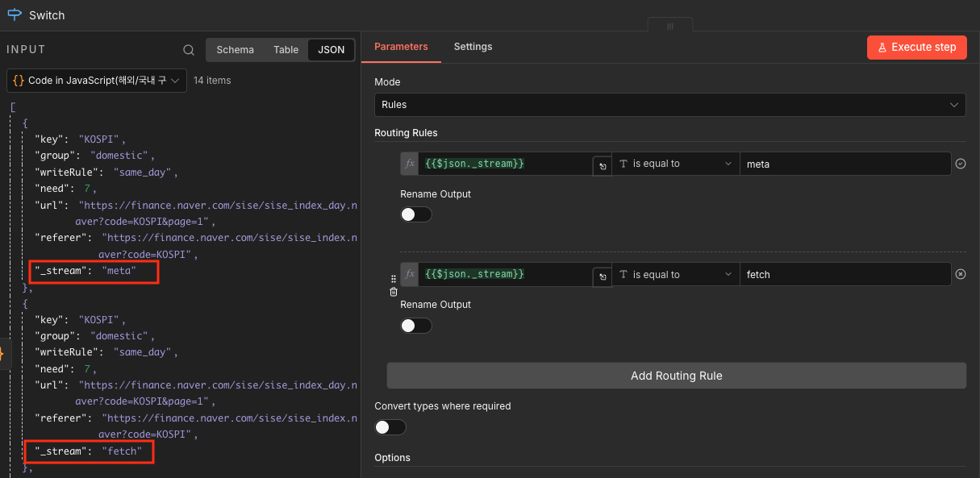Click the fx icon of the meta rule
The width and height of the screenshot is (980, 478).
pos(410,164)
